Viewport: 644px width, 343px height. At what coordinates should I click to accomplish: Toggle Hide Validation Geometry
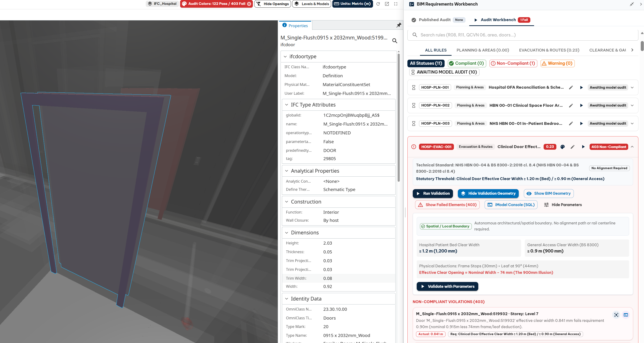(x=488, y=194)
